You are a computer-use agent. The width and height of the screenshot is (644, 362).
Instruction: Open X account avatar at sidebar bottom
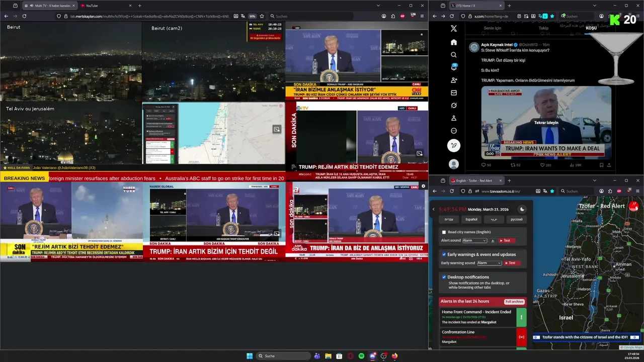coord(454,164)
